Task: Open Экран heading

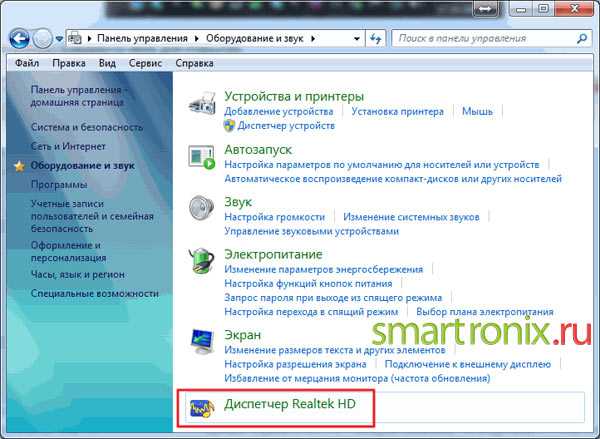Action: 243,335
